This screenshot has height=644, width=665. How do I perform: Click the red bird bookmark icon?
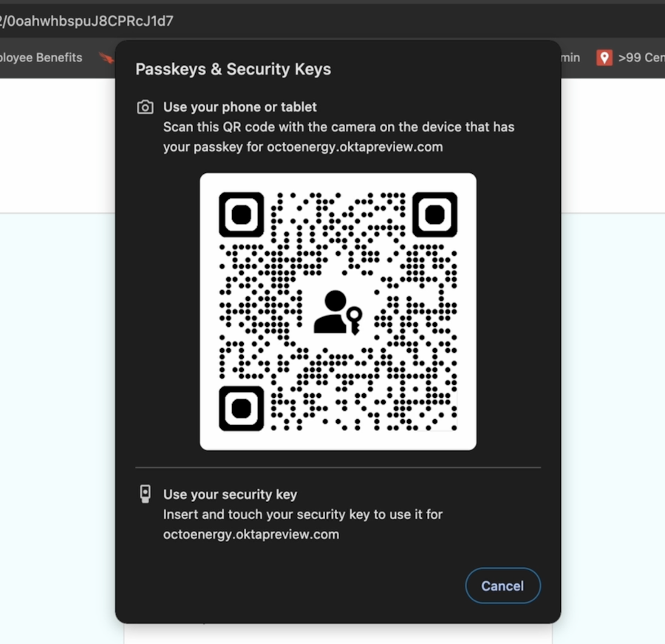tap(107, 58)
